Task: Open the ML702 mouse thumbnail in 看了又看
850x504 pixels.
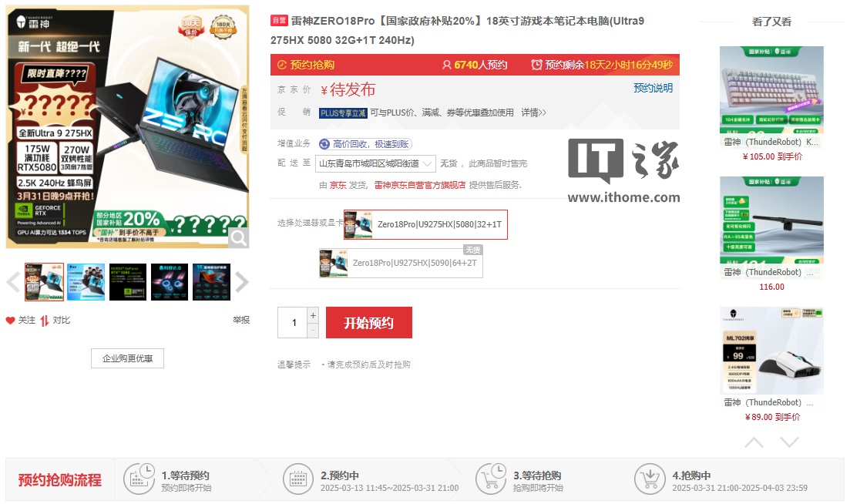Action: pos(771,350)
